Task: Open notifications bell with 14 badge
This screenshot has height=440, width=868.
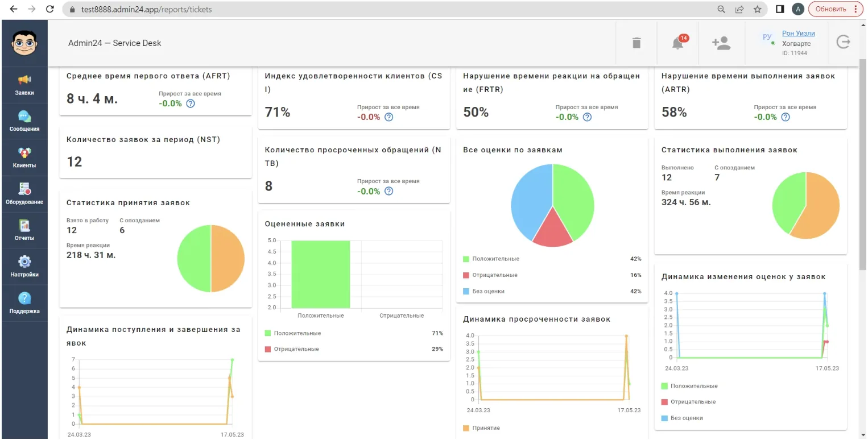Action: 678,43
